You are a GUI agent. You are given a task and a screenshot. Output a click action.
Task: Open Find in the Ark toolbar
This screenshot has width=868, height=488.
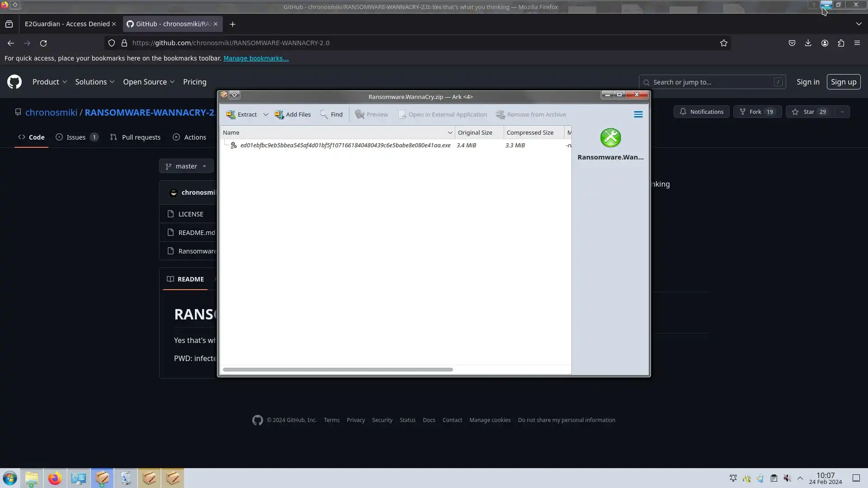tap(331, 114)
